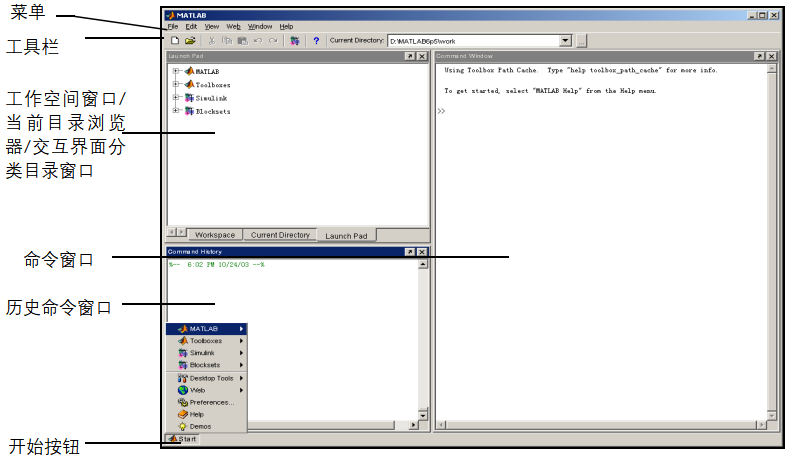Switch to the Launch Pad tab

pos(346,235)
